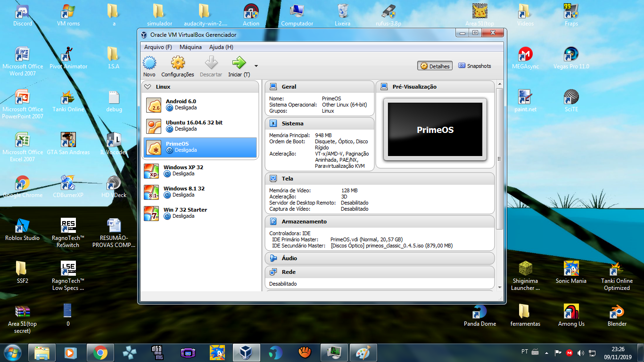644x362 pixels.
Task: Show hidden tray icons arrow
Action: 546,353
